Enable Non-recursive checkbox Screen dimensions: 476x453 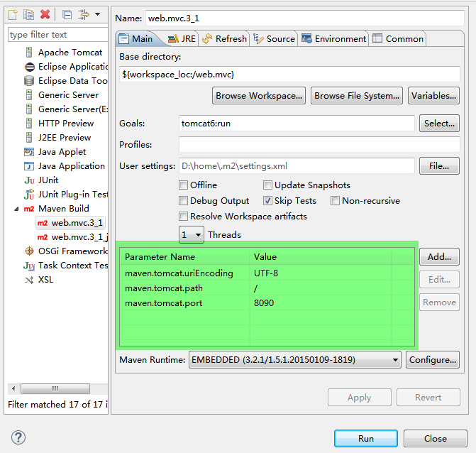335,201
